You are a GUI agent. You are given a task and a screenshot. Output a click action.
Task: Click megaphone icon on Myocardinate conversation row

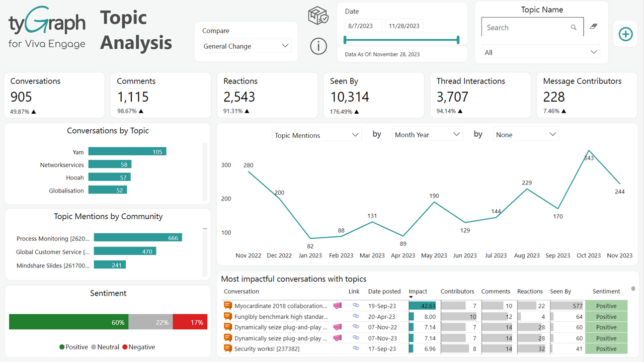tap(337, 306)
